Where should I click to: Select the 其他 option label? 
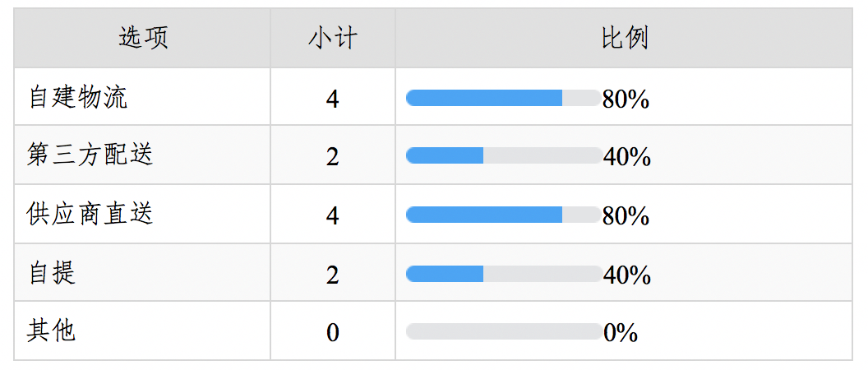51,331
